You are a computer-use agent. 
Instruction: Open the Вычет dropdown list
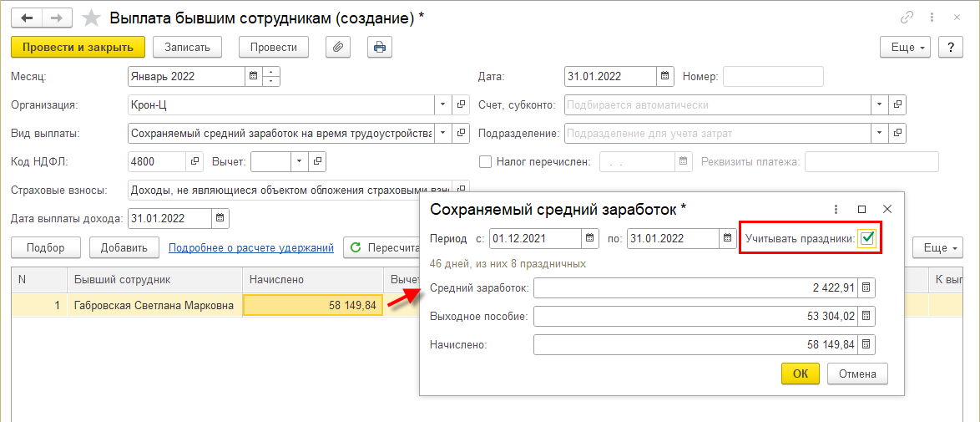299,161
